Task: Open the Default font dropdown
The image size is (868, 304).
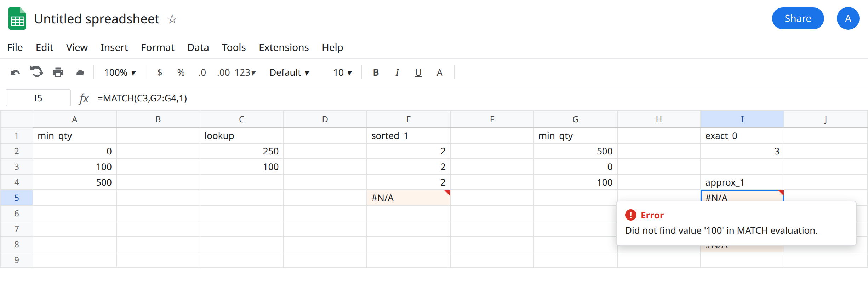Action: click(x=290, y=72)
